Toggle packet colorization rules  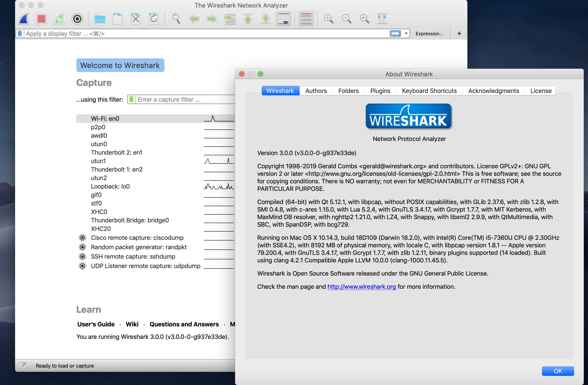(x=306, y=19)
